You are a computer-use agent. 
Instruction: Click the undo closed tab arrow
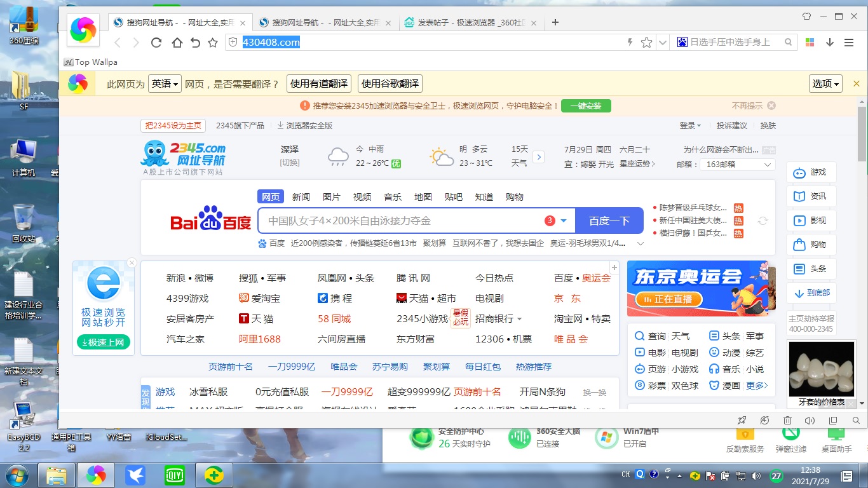pyautogui.click(x=195, y=43)
